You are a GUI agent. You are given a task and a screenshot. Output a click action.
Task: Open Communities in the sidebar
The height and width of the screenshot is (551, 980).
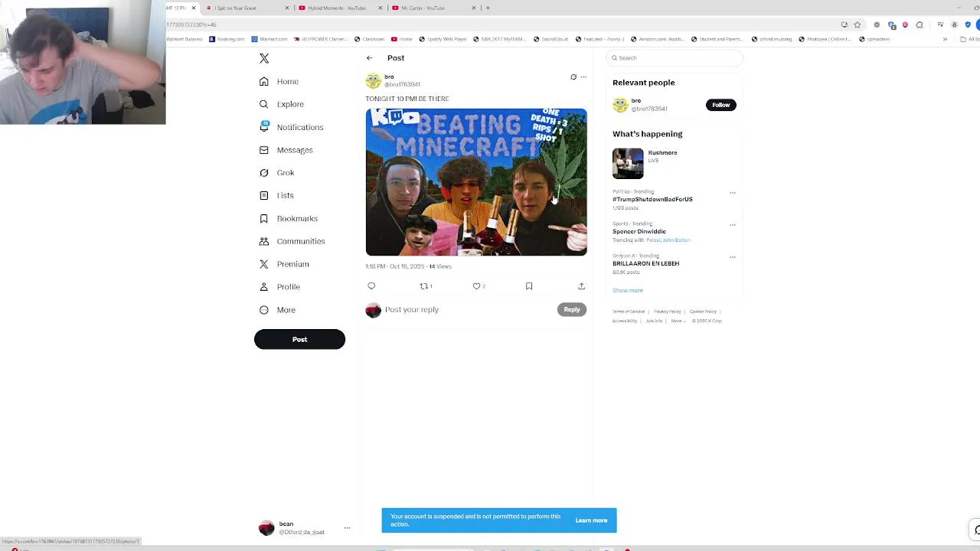(292, 241)
